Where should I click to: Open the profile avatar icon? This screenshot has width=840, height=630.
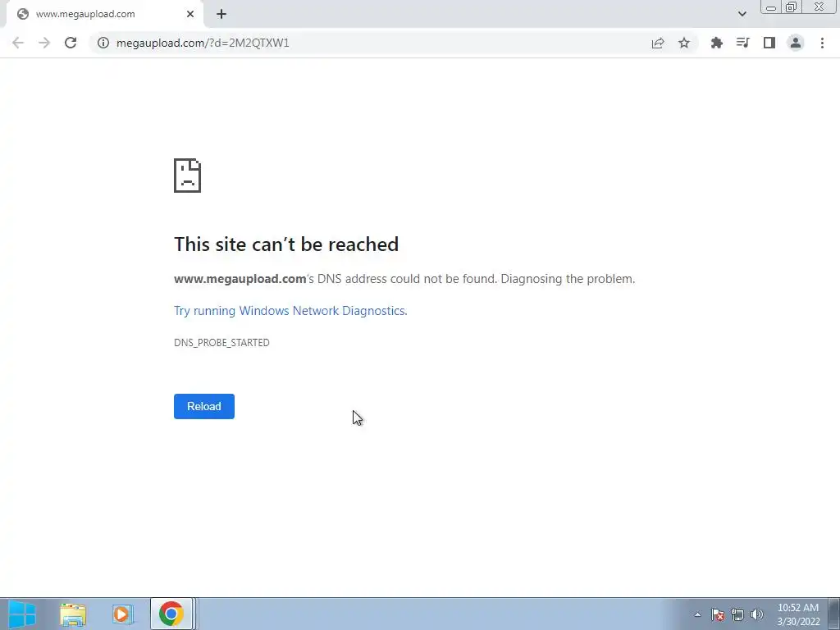(x=796, y=43)
